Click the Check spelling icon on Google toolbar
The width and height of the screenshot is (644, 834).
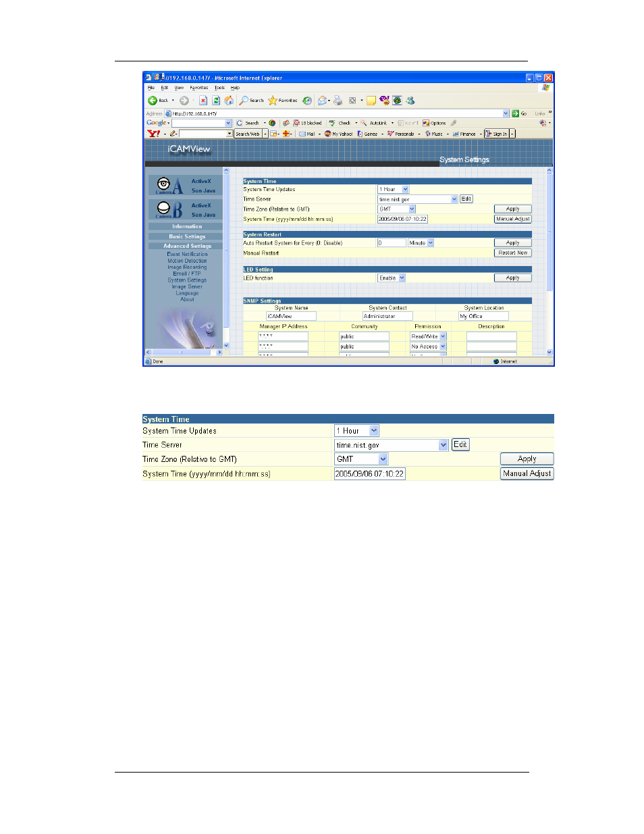coord(332,123)
